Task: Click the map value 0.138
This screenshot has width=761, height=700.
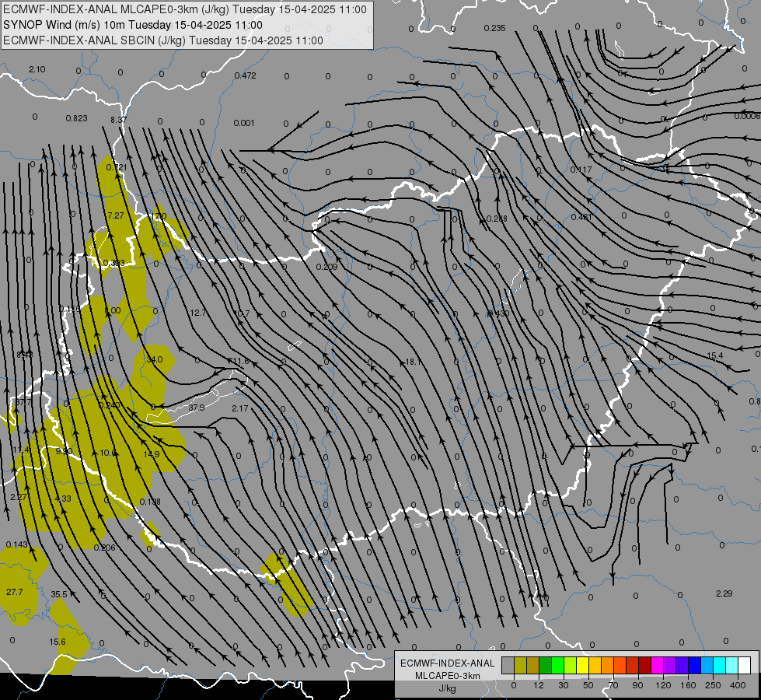Action: click(150, 502)
